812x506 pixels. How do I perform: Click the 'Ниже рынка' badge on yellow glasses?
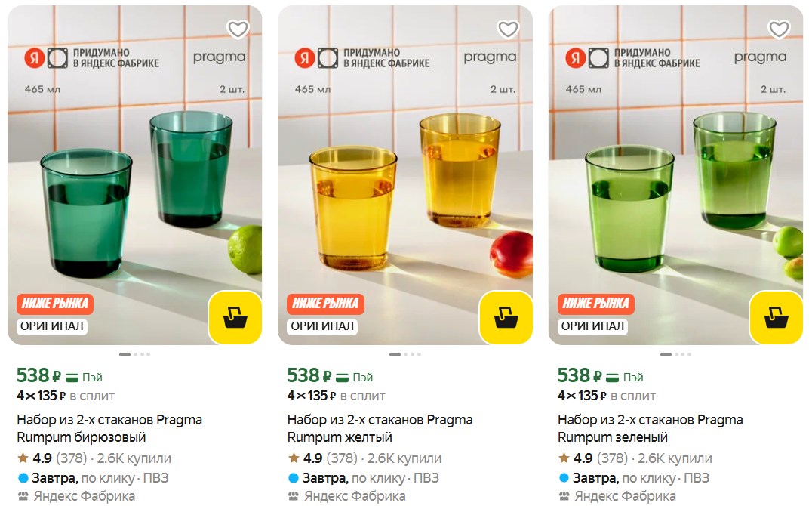pyautogui.click(x=325, y=304)
